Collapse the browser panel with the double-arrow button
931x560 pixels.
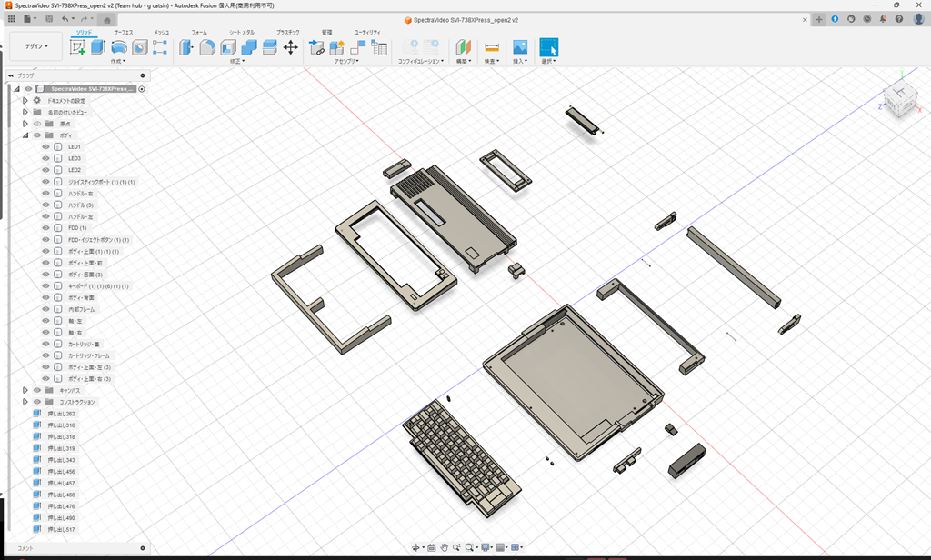[x=11, y=75]
